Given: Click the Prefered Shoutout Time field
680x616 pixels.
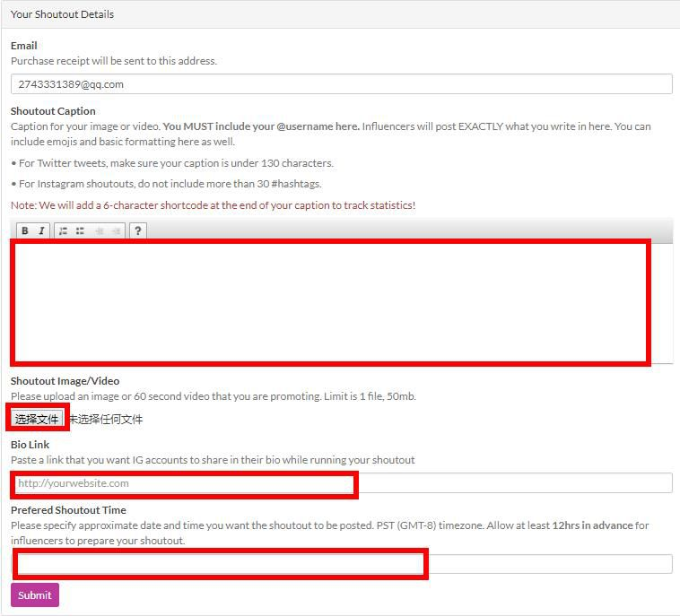Looking at the screenshot, I should (x=341, y=564).
